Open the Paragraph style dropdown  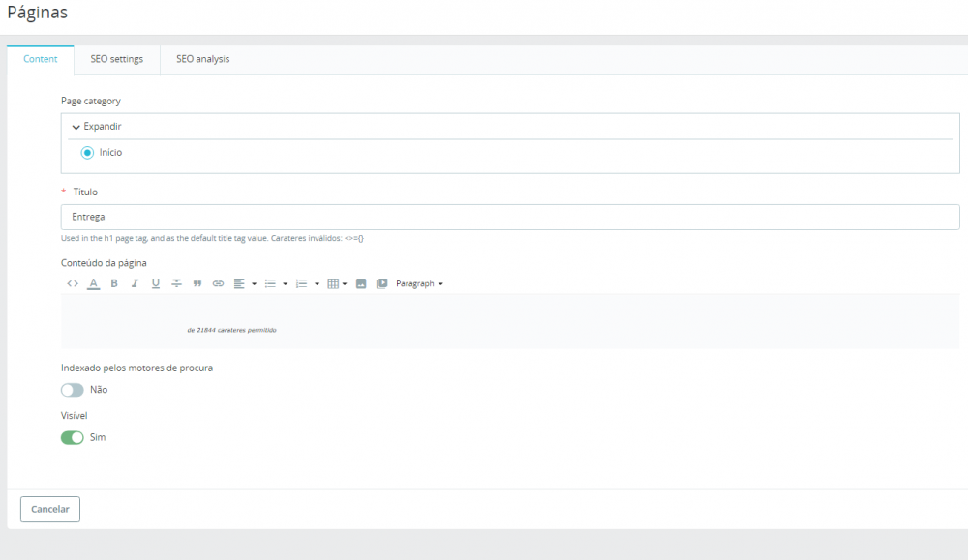[419, 282]
